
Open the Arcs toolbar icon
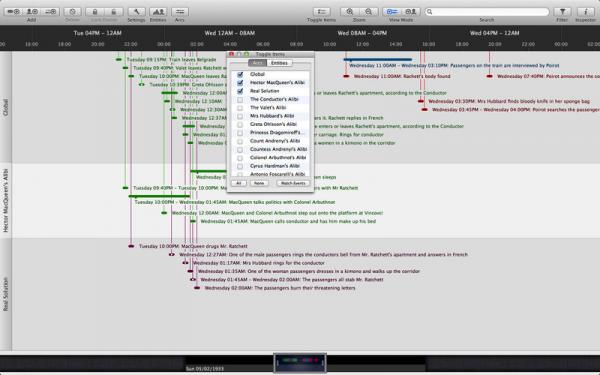tap(180, 12)
